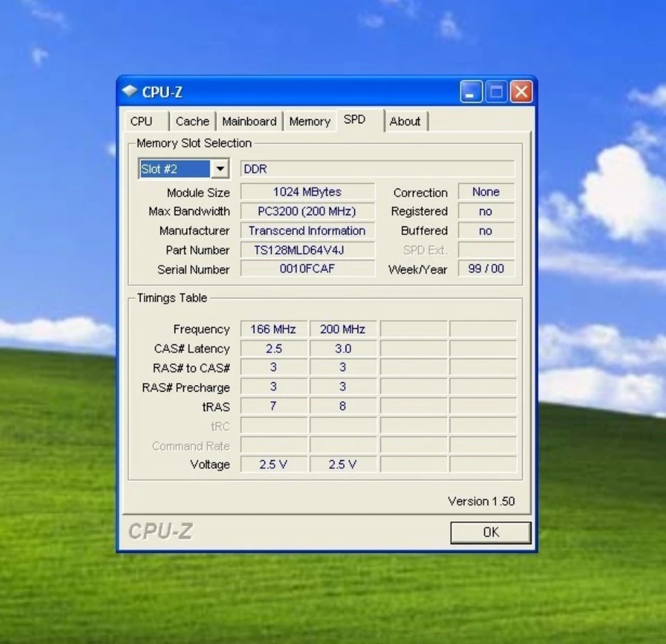Click the Registered value no
This screenshot has height=644, width=666.
coord(486,211)
